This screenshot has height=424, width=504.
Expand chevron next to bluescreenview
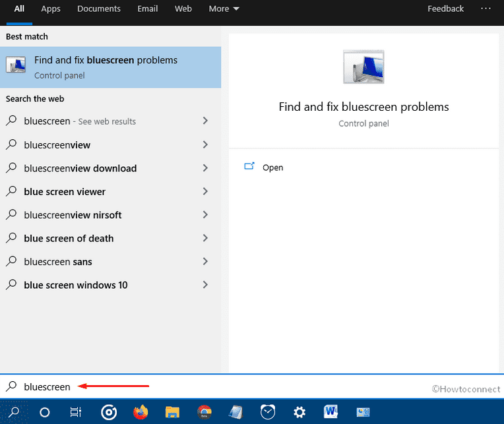(x=205, y=144)
